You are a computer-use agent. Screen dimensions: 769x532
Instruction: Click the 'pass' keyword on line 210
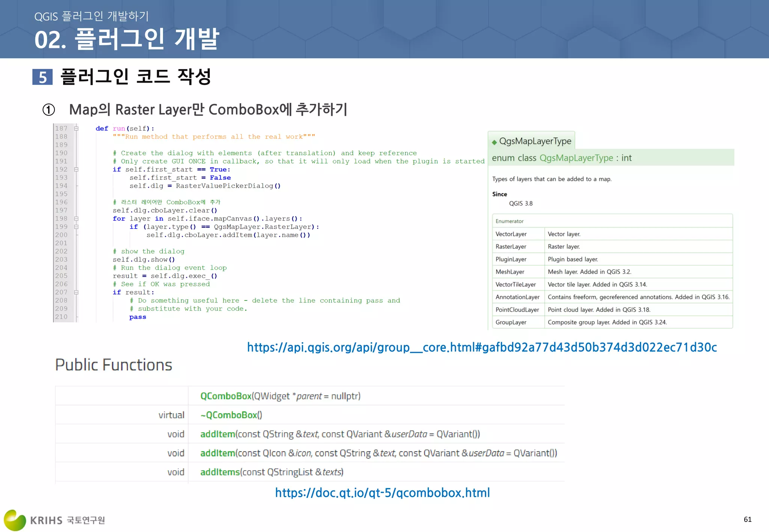click(x=138, y=317)
